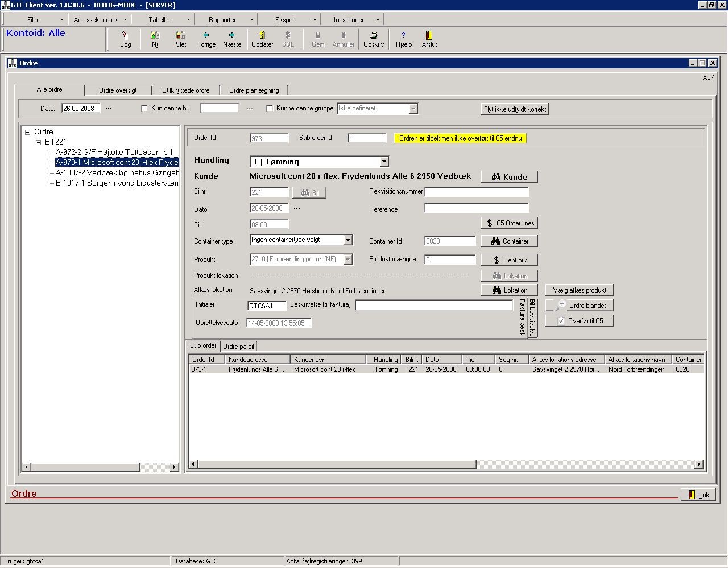The width and height of the screenshot is (728, 568).
Task: Click the Updater refresh icon
Action: click(x=262, y=39)
